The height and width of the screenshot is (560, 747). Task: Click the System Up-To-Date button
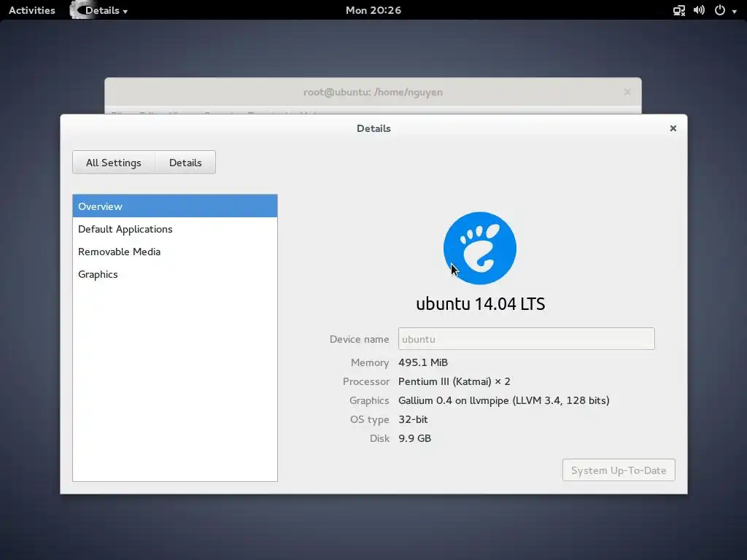tap(619, 470)
